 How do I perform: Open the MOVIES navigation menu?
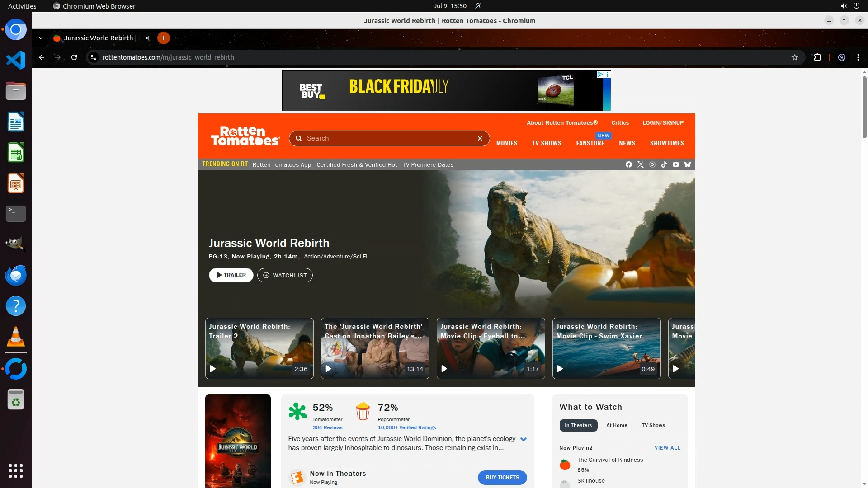tap(506, 143)
